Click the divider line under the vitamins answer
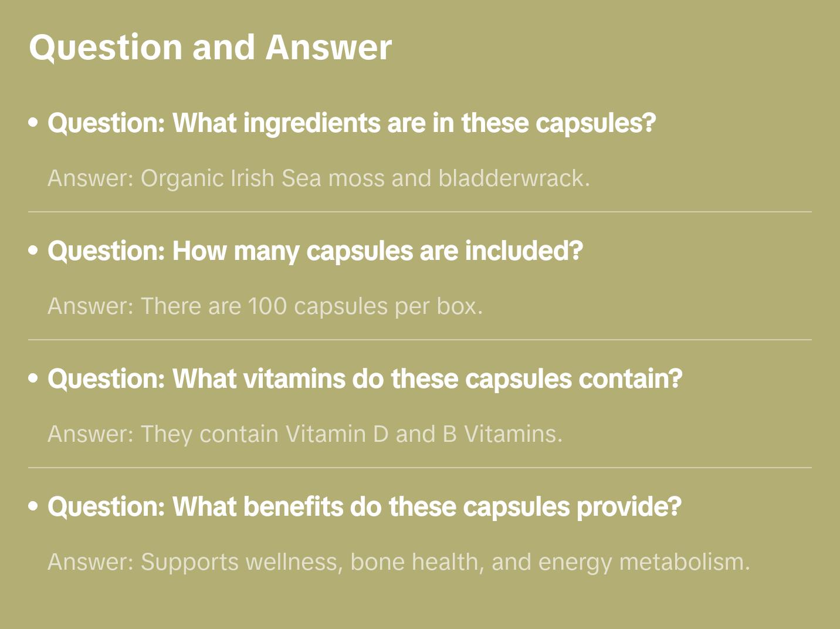 (x=420, y=468)
